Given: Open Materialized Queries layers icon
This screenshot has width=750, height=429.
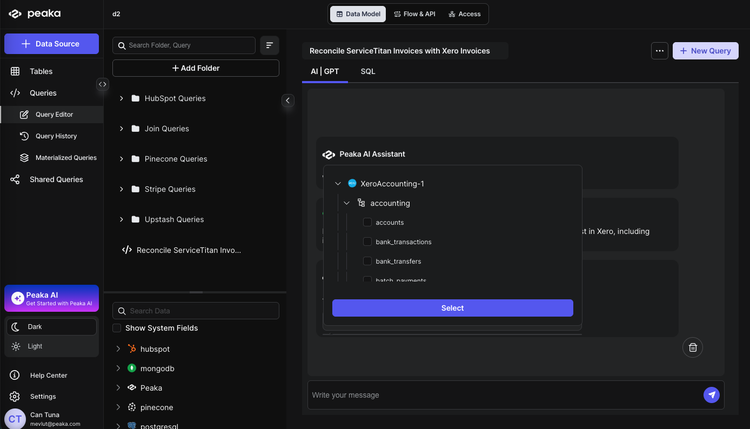Looking at the screenshot, I should [24, 157].
